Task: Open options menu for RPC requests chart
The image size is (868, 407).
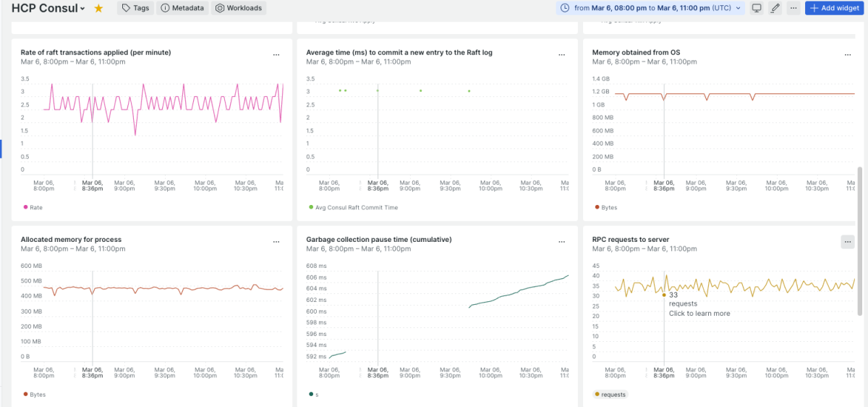Action: click(847, 242)
